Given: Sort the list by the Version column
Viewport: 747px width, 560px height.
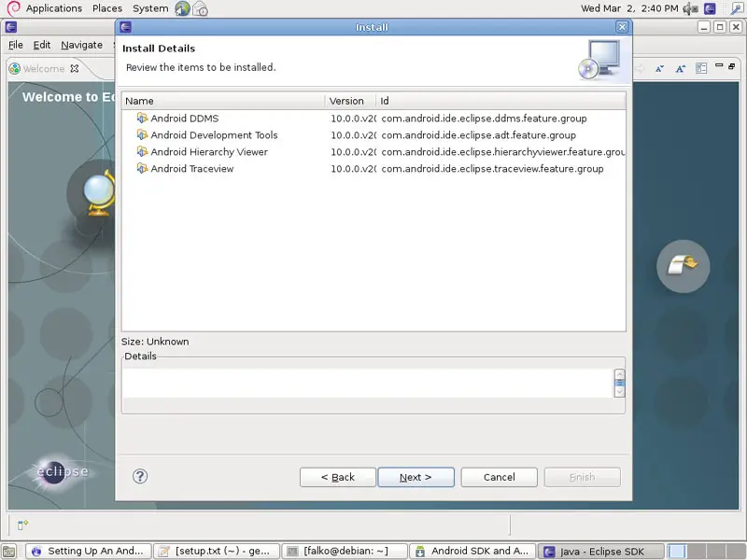Looking at the screenshot, I should (x=350, y=101).
